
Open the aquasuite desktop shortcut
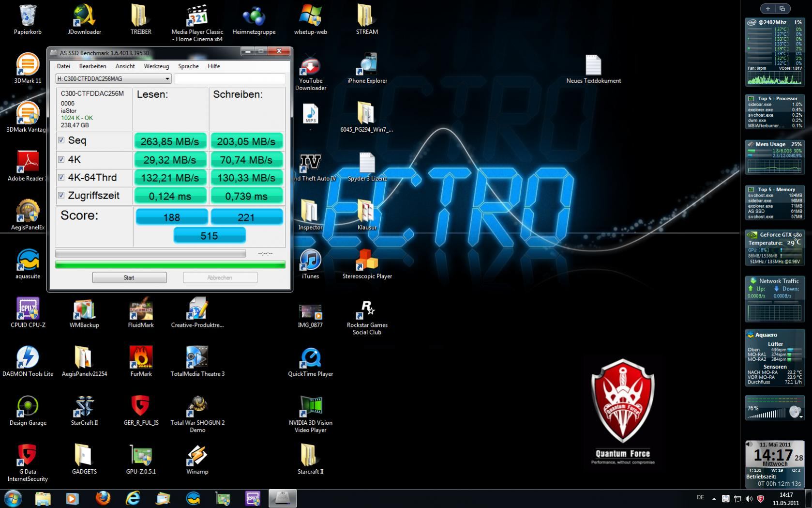click(x=28, y=264)
